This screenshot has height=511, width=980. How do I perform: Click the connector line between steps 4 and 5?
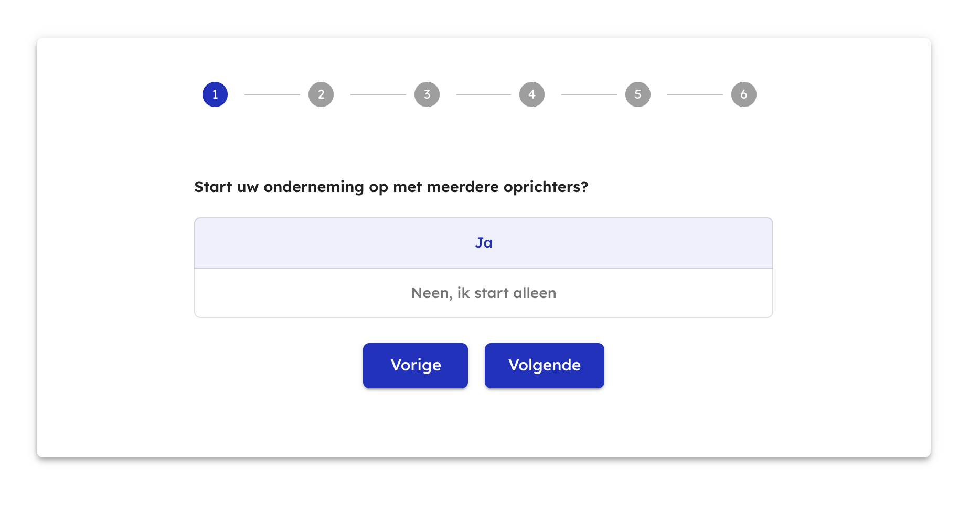pos(589,95)
